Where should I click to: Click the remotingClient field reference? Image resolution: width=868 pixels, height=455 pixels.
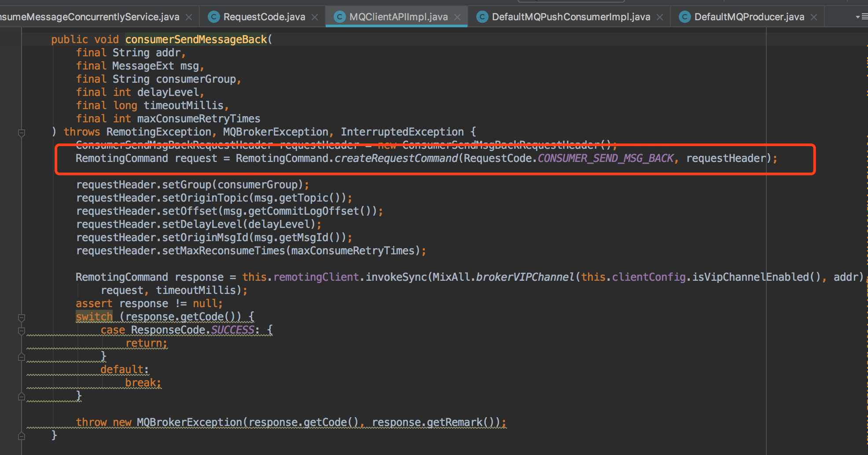click(x=316, y=277)
